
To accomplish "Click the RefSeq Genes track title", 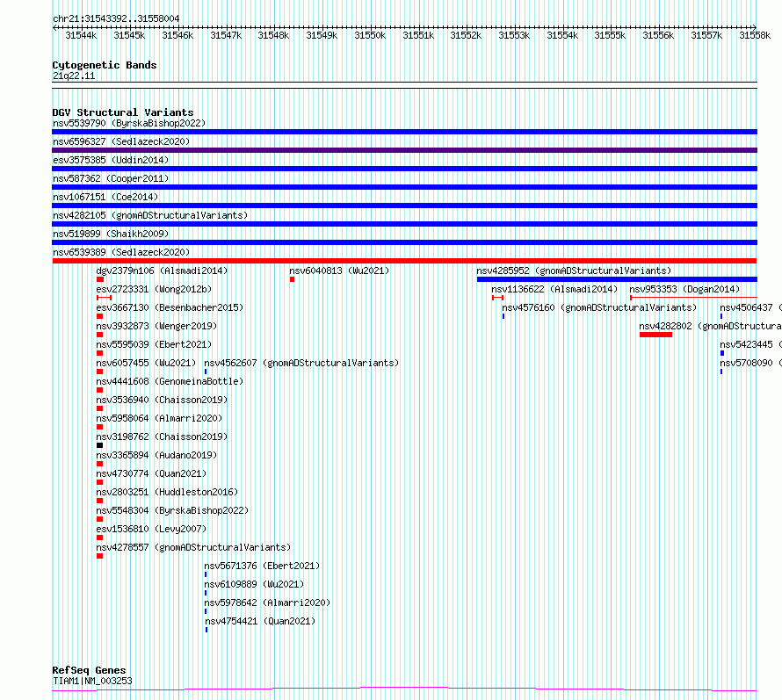I will [x=89, y=670].
